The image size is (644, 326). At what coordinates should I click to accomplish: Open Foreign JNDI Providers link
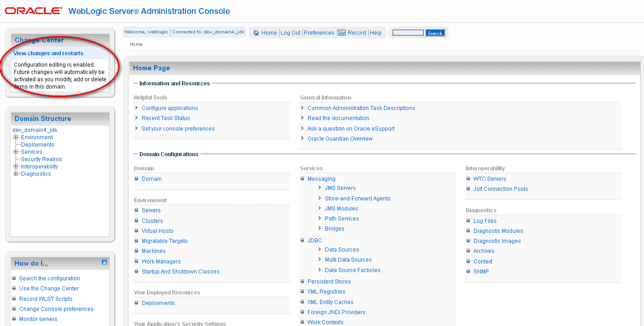point(336,312)
